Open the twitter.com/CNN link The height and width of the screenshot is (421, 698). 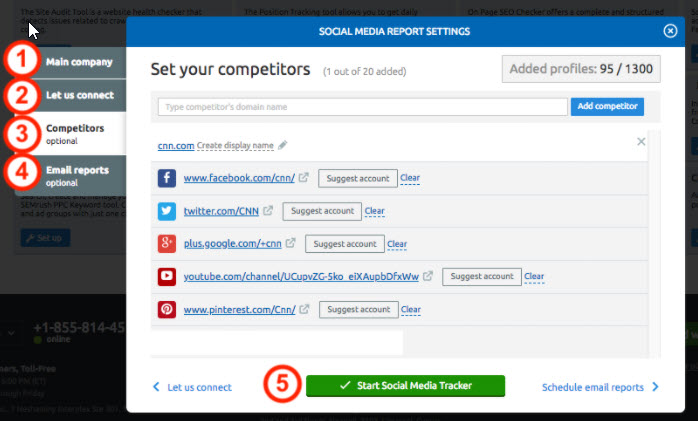click(221, 211)
